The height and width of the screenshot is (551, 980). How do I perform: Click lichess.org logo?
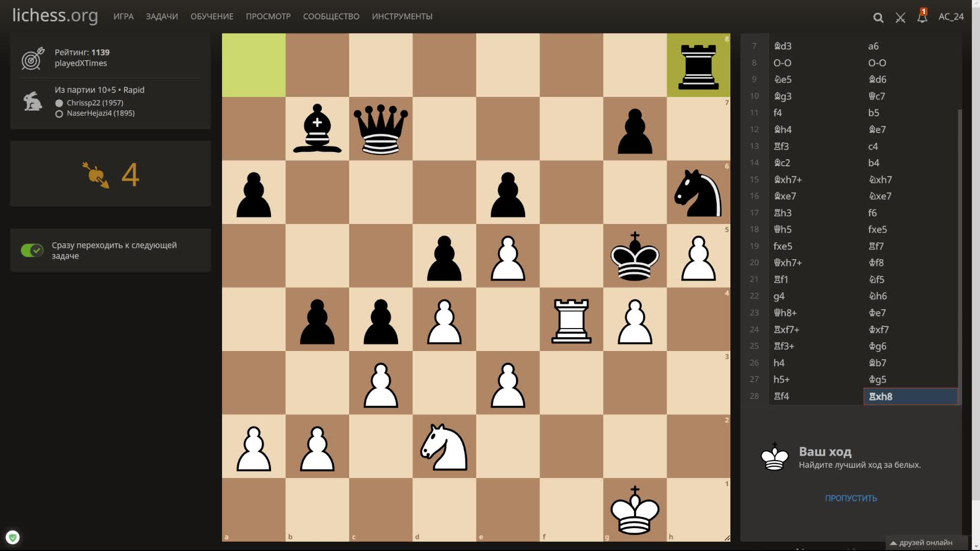[x=55, y=15]
